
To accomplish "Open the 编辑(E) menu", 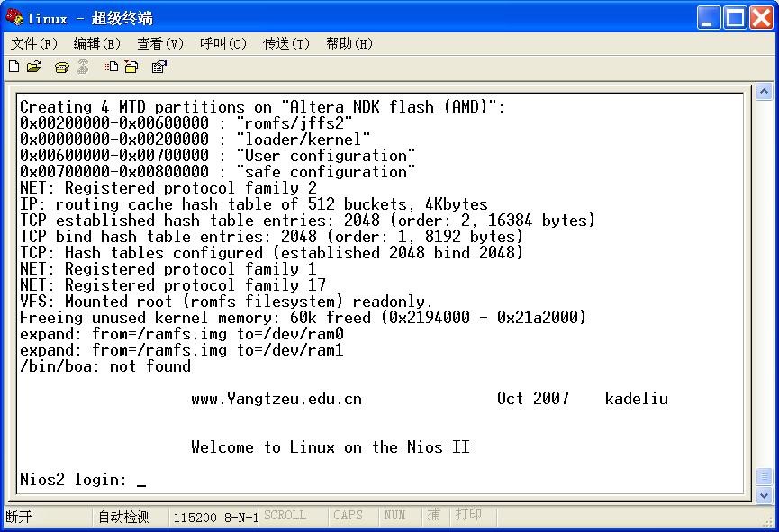I will (97, 44).
